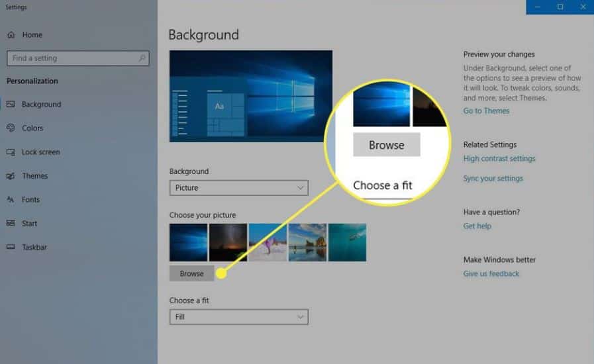Click the Browse button under the pictures
This screenshot has height=364, width=594.
pyautogui.click(x=191, y=273)
